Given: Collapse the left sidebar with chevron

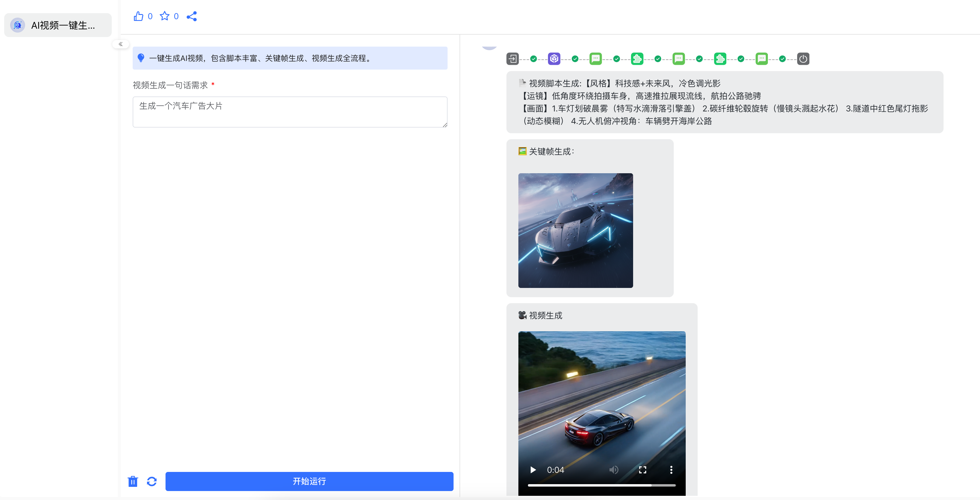Looking at the screenshot, I should coord(121,44).
